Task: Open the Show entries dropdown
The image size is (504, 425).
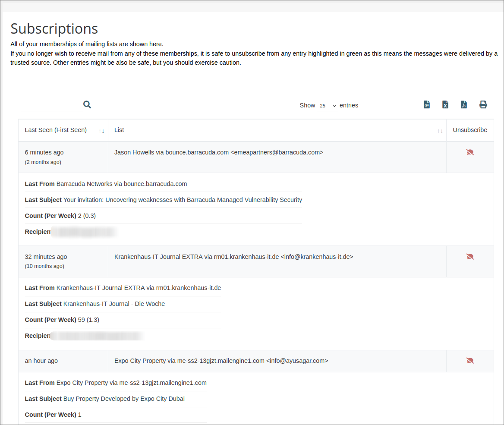Action: coord(327,105)
